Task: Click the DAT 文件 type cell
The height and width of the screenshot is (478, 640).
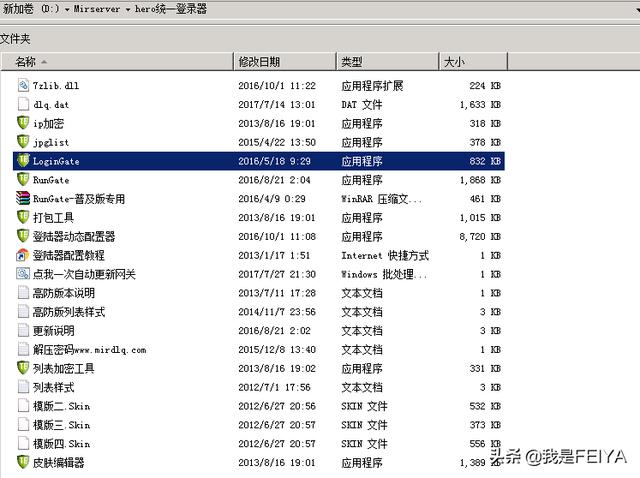Action: [x=362, y=104]
